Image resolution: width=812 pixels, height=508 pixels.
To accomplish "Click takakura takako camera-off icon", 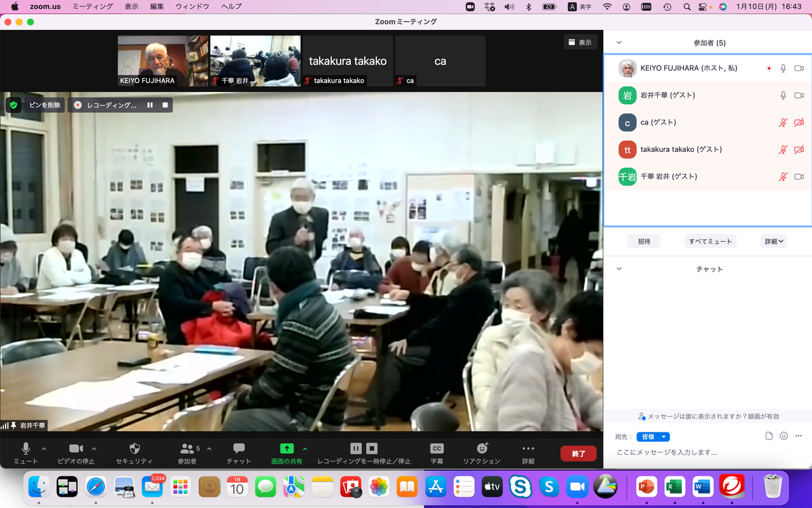I will click(x=799, y=149).
